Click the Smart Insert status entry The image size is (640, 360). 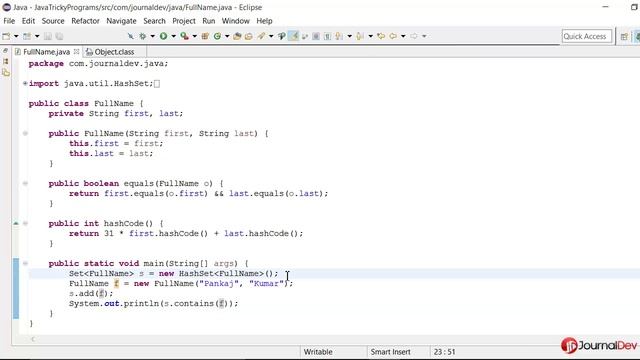click(390, 352)
